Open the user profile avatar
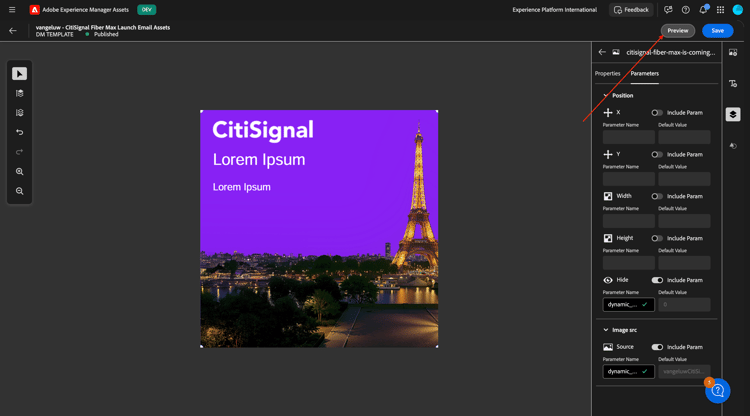Viewport: 750px width, 416px height. (738, 10)
